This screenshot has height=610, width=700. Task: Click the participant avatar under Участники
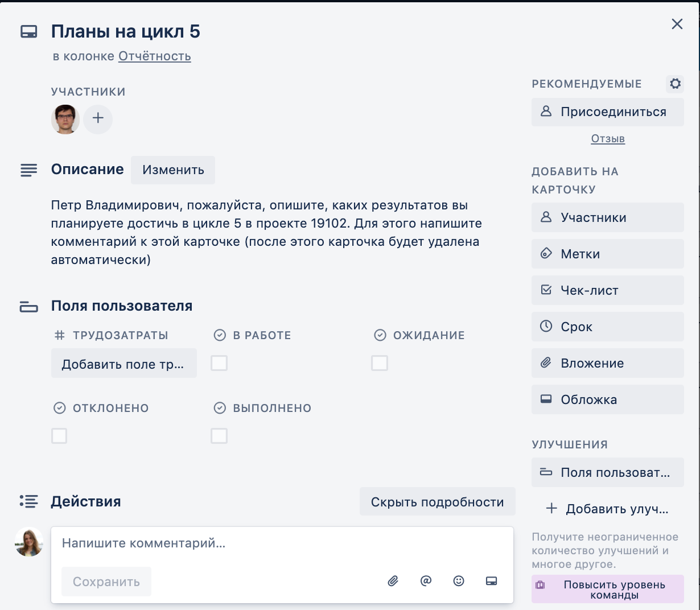pyautogui.click(x=65, y=119)
